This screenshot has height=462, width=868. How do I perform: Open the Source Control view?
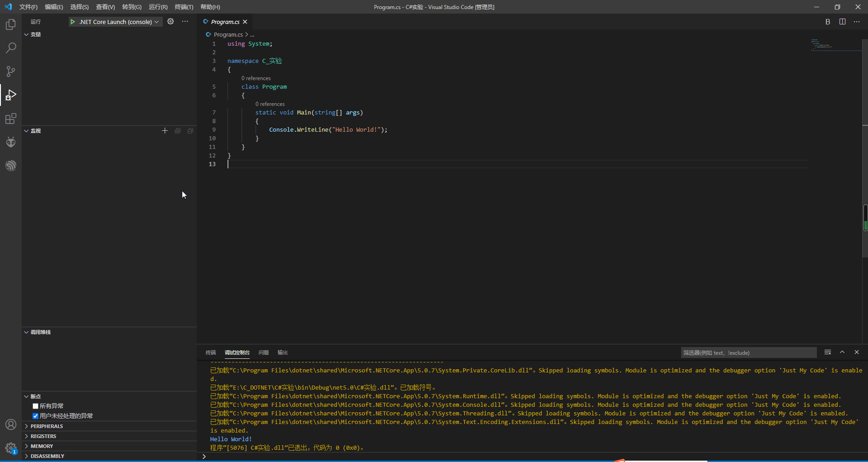10,71
